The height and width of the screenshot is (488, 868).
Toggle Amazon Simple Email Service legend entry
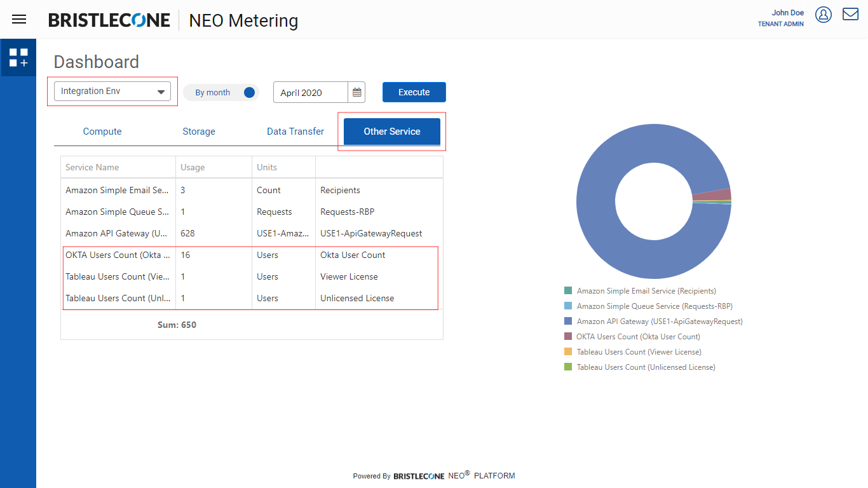pos(646,291)
